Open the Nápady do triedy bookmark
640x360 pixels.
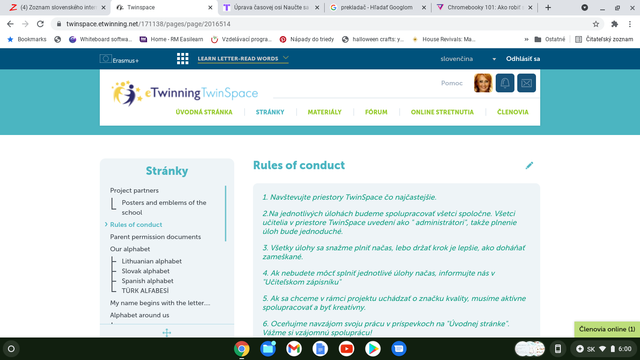point(307,39)
